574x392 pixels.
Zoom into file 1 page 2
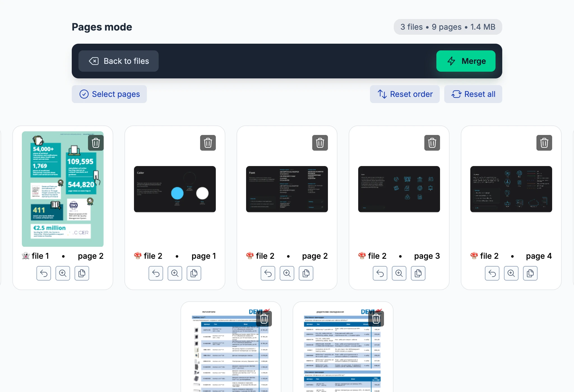pyautogui.click(x=63, y=273)
